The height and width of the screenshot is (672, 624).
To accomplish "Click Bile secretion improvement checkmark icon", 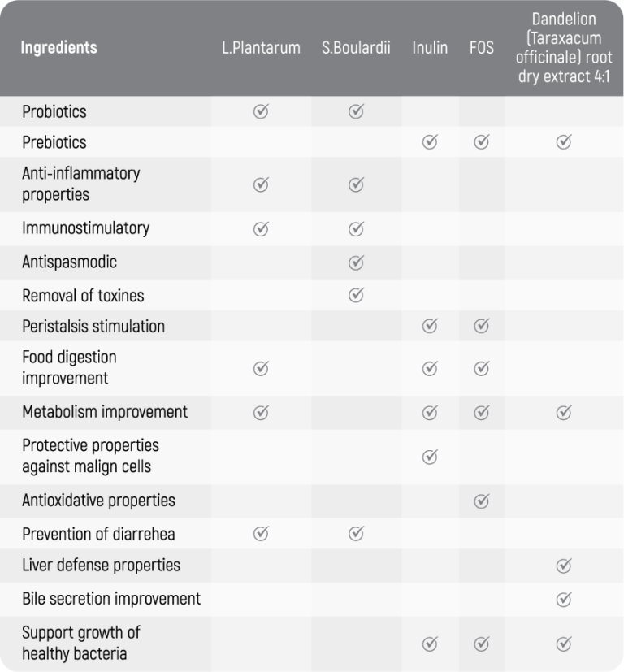I will [563, 600].
